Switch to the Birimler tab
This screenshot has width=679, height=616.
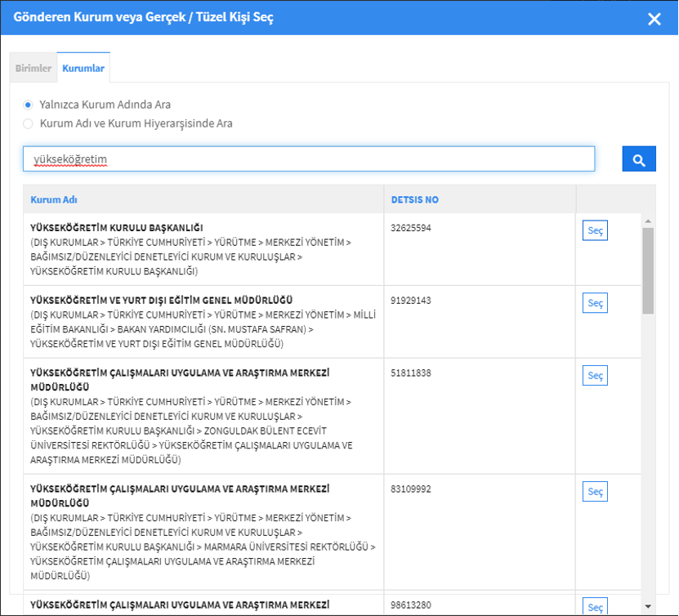point(34,68)
